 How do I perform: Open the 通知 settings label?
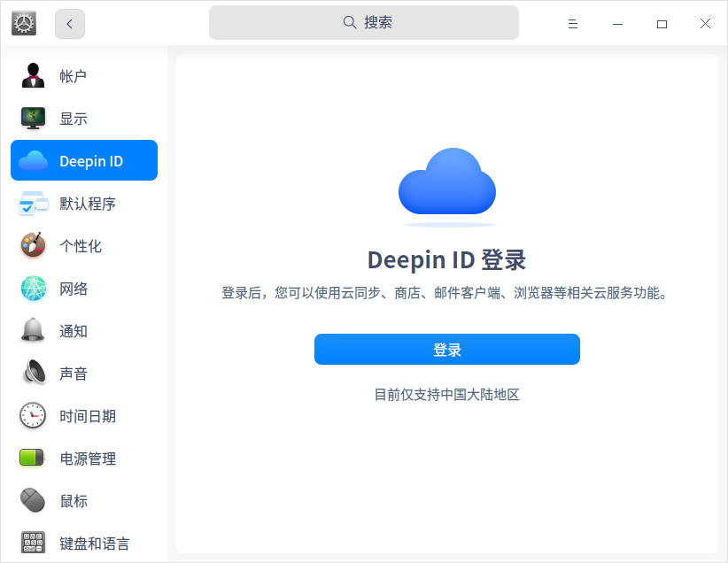pyautogui.click(x=73, y=331)
